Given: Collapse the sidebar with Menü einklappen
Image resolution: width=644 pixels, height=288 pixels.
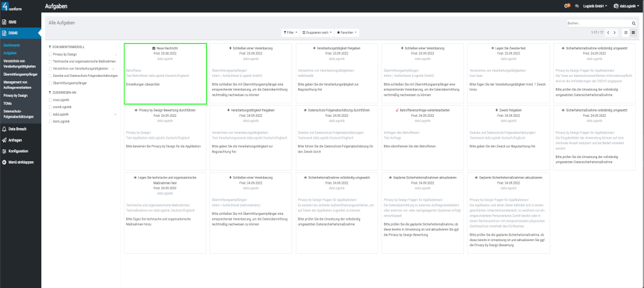Looking at the screenshot, I should tap(21, 162).
